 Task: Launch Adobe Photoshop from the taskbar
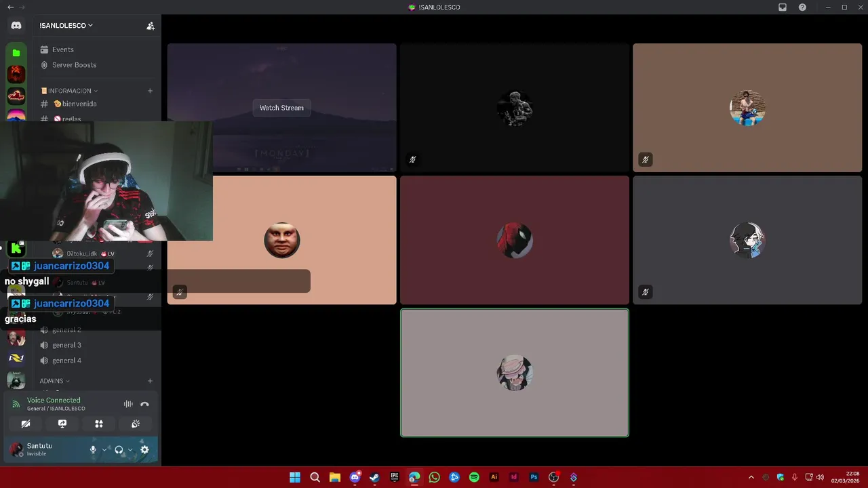[534, 477]
